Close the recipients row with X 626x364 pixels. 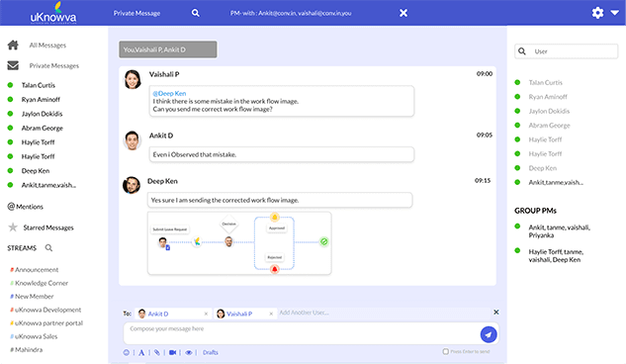click(x=495, y=313)
